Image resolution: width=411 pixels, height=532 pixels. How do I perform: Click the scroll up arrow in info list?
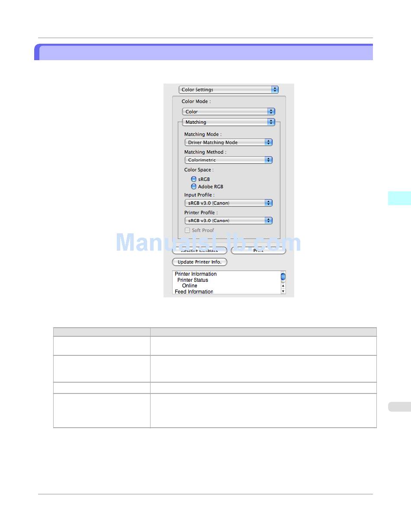(283, 286)
